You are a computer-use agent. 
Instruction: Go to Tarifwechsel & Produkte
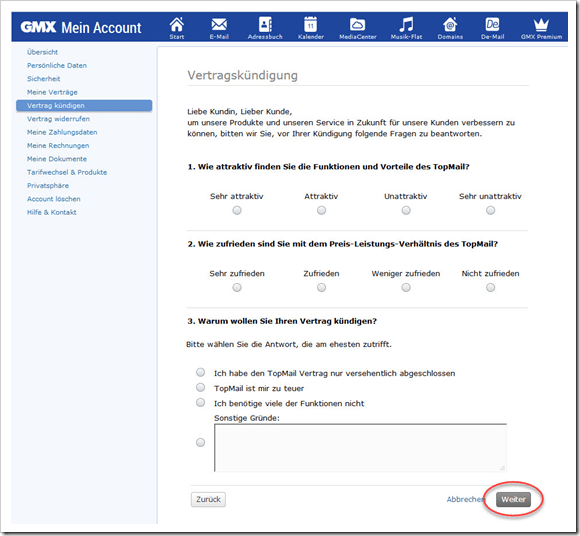pyautogui.click(x=67, y=172)
